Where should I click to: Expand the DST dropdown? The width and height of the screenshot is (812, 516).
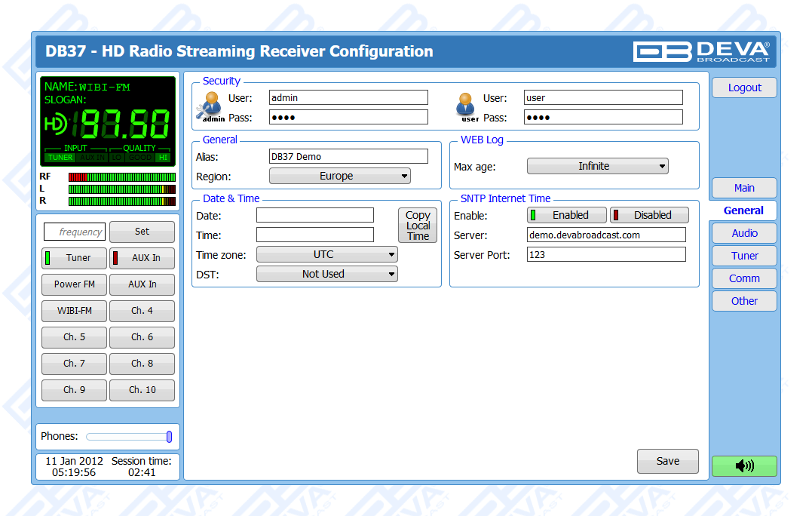click(x=326, y=275)
